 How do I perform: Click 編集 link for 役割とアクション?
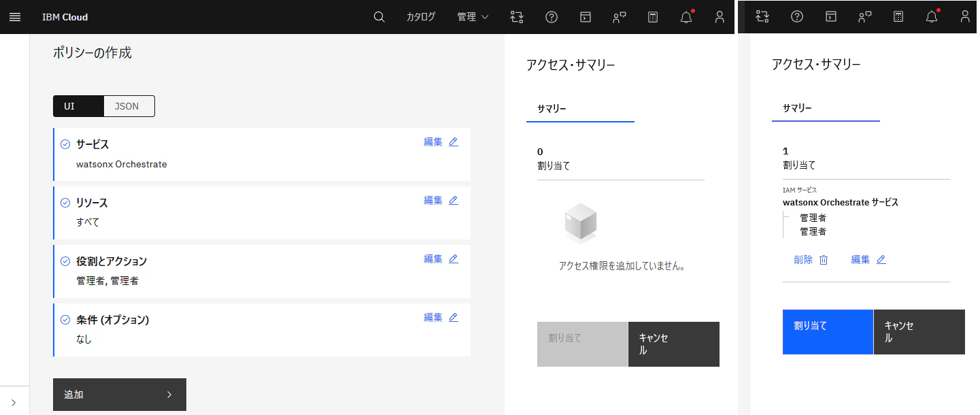pyautogui.click(x=433, y=259)
